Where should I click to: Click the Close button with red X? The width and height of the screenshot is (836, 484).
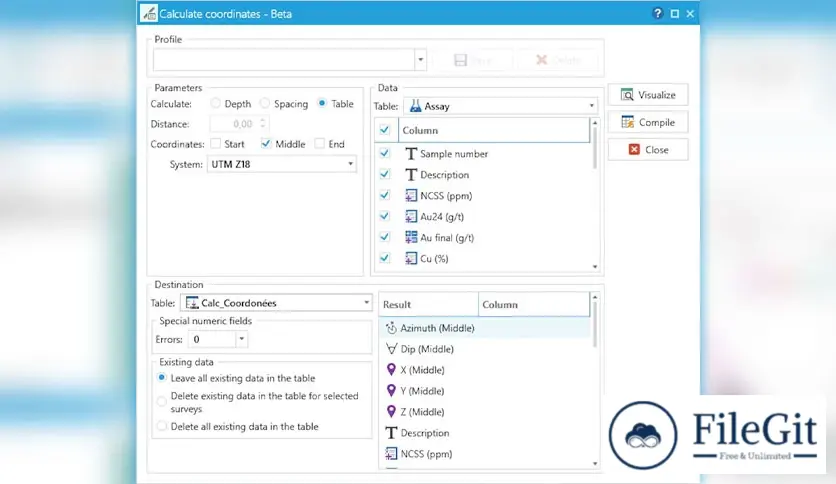tap(648, 150)
